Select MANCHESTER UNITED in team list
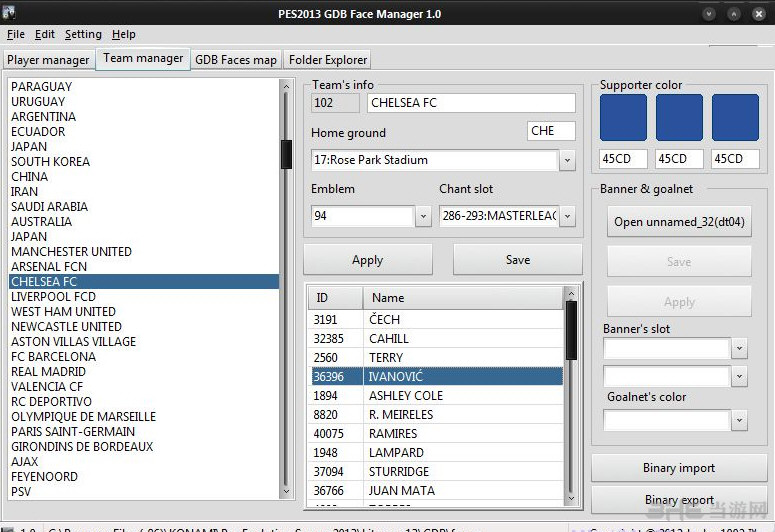Viewport: 775px width, 532px height. coord(144,252)
